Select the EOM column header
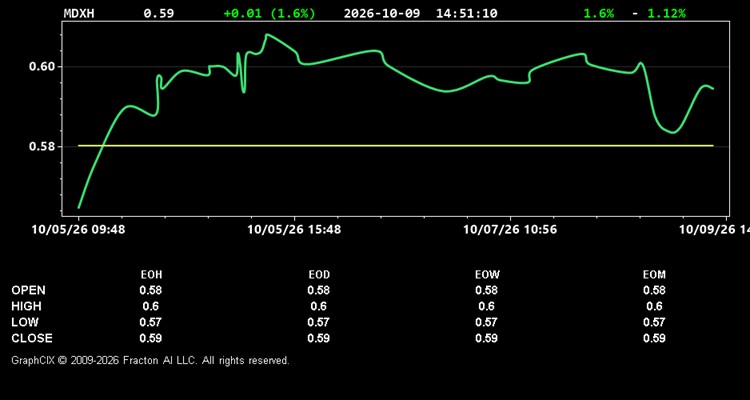Screen dimensions: 750x400 click(x=654, y=275)
